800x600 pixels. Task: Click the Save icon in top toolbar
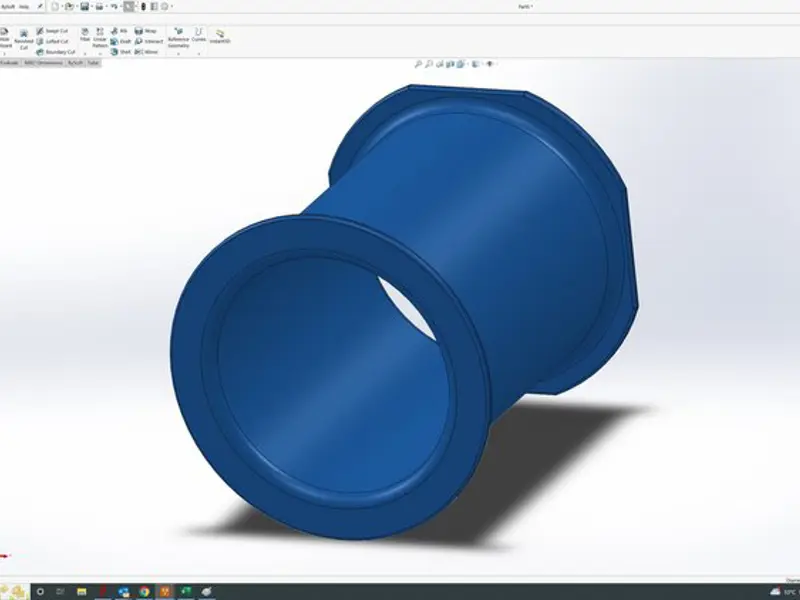tap(85, 6)
